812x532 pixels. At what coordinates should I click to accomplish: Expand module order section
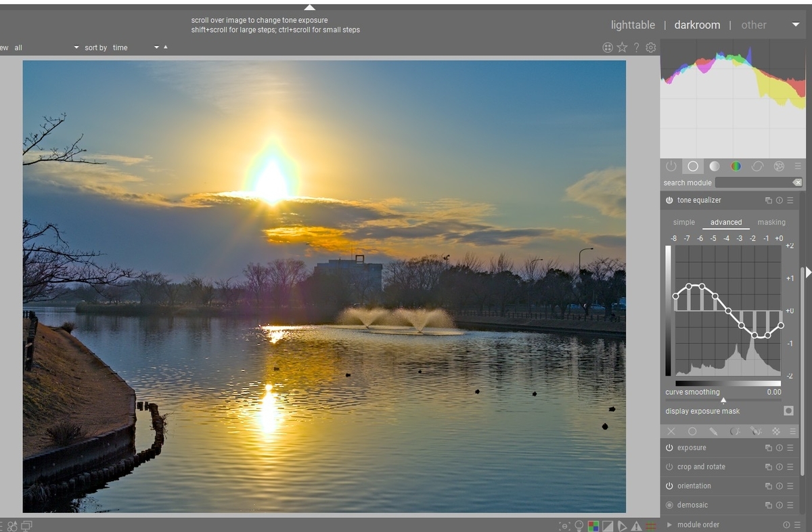tap(669, 525)
